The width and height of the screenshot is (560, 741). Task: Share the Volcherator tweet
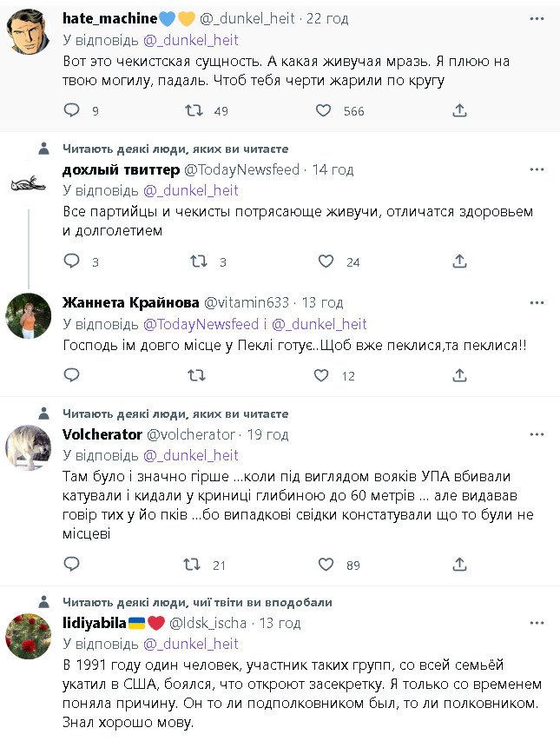point(460,565)
